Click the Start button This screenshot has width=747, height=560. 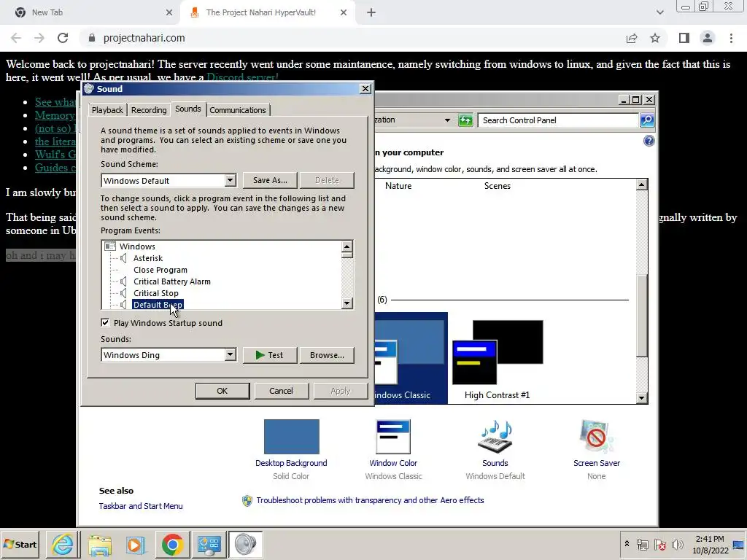coord(20,544)
